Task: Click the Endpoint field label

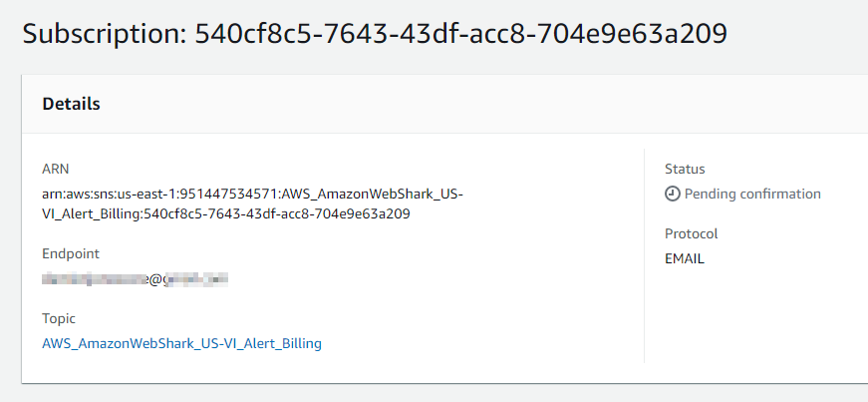Action: point(71,254)
